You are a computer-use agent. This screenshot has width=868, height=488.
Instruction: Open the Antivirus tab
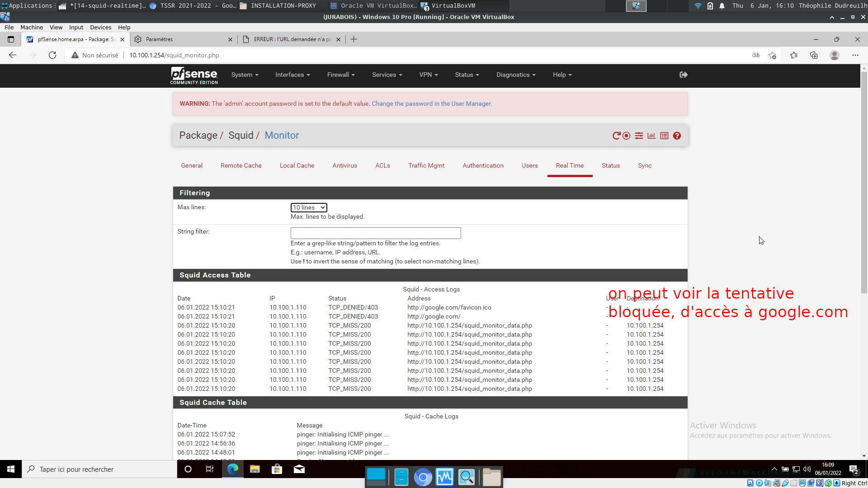pos(344,165)
